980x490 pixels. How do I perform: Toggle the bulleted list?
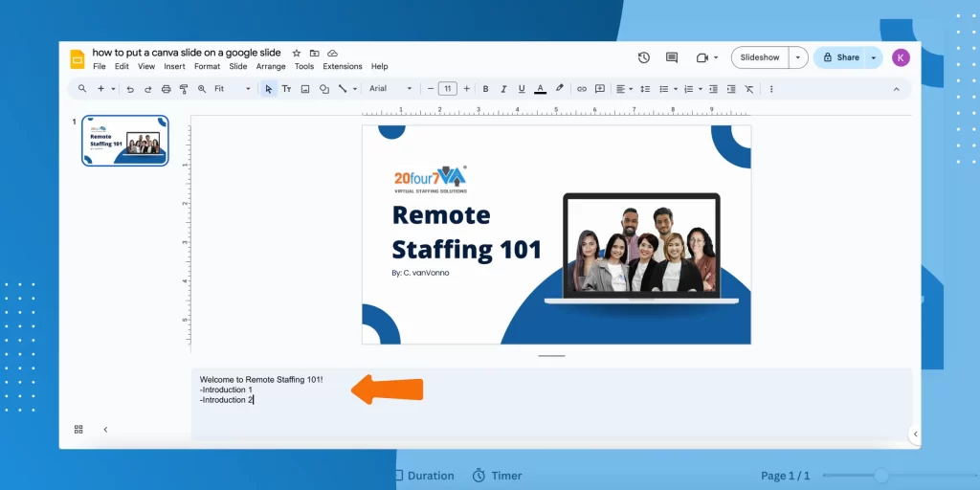point(666,89)
